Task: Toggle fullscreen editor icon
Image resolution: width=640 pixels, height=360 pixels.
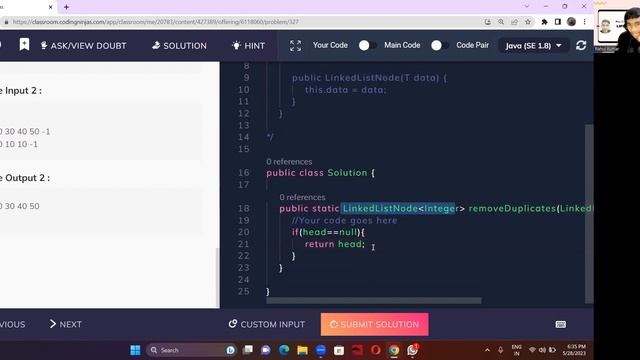Action: tap(296, 45)
